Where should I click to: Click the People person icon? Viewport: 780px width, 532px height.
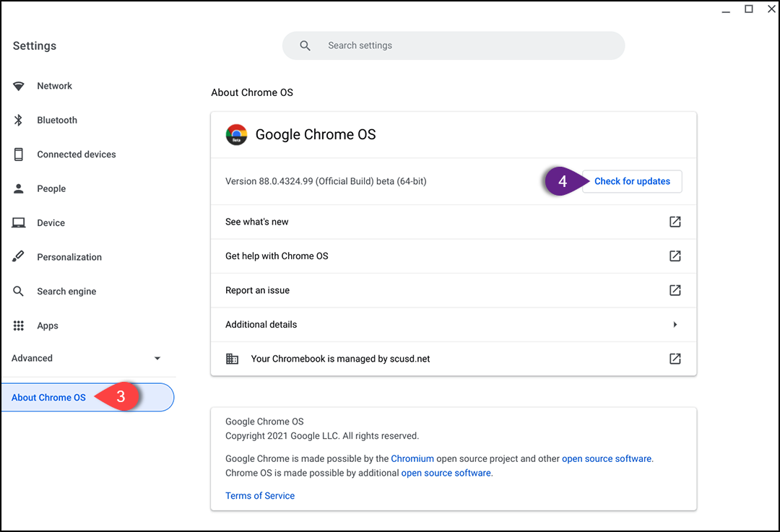[18, 188]
